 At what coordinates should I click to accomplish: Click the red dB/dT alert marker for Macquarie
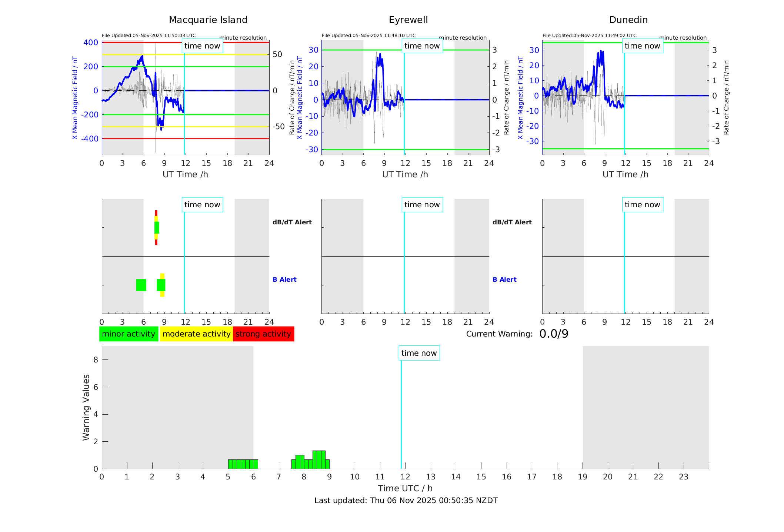156,213
